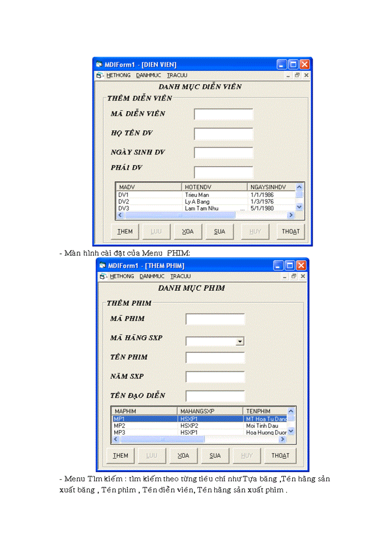Maximize the DIEN VIEN MDIForm1 window
This screenshot has height=540, width=392.
point(293,64)
